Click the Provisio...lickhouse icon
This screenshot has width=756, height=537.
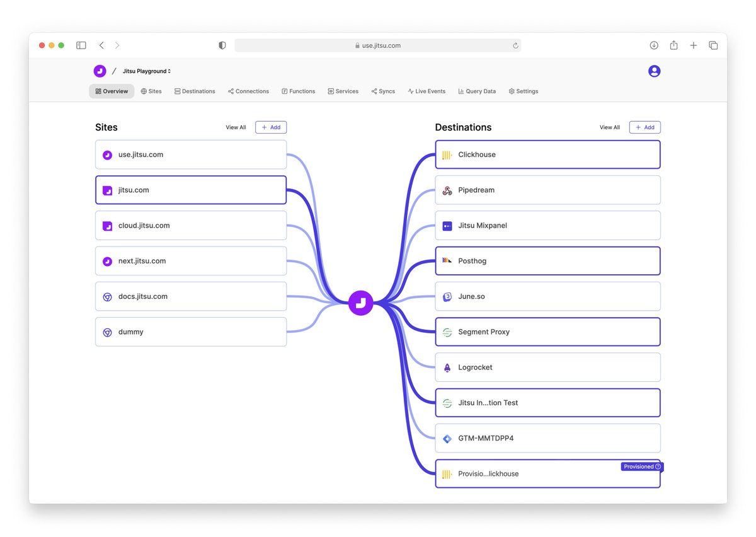click(x=447, y=474)
